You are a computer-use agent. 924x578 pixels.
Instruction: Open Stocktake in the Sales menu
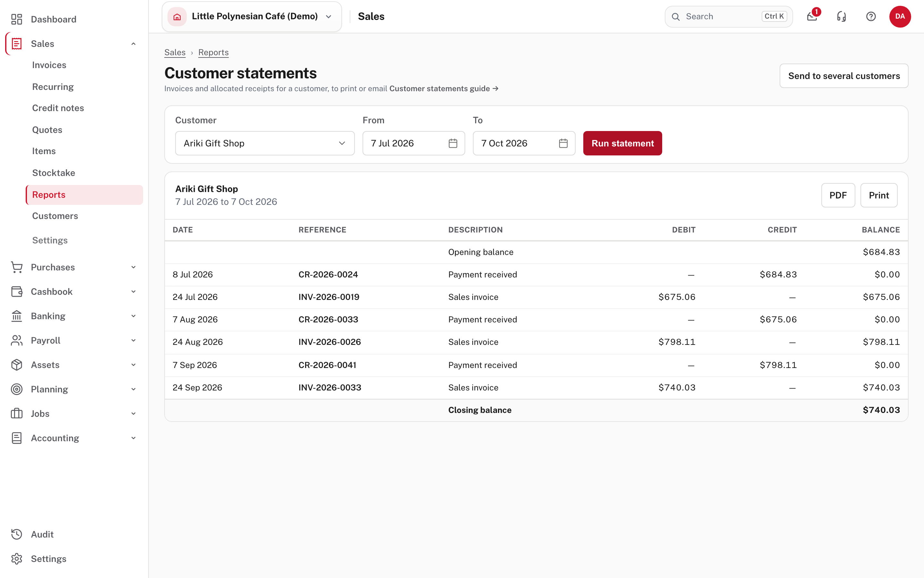click(54, 173)
